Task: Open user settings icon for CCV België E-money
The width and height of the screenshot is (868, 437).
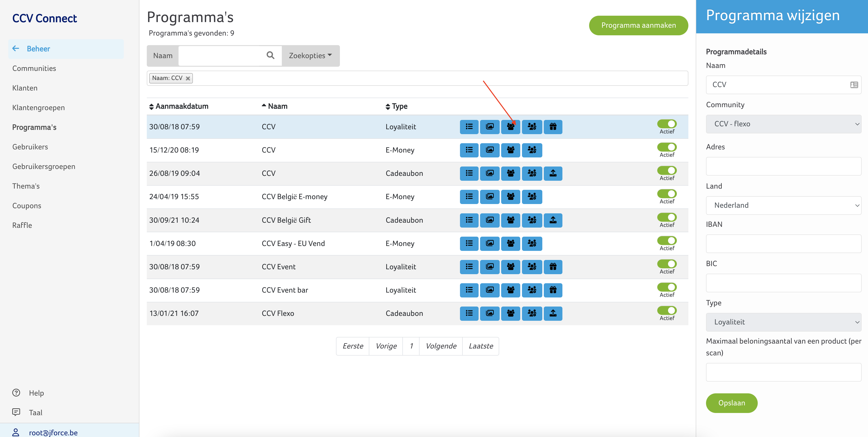Action: pyautogui.click(x=532, y=197)
